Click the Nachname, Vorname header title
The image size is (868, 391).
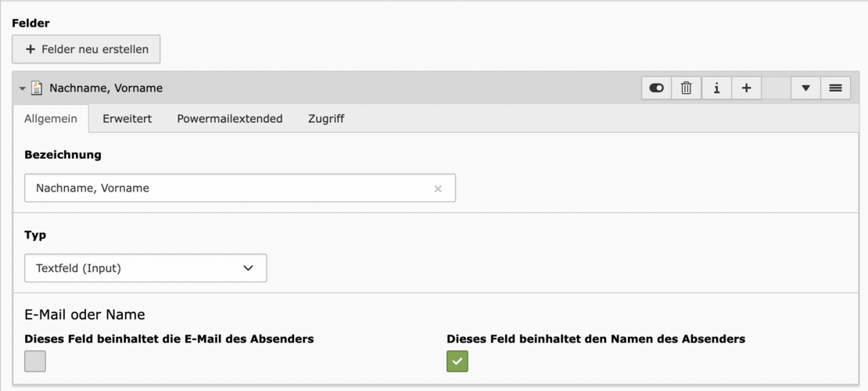coord(106,88)
